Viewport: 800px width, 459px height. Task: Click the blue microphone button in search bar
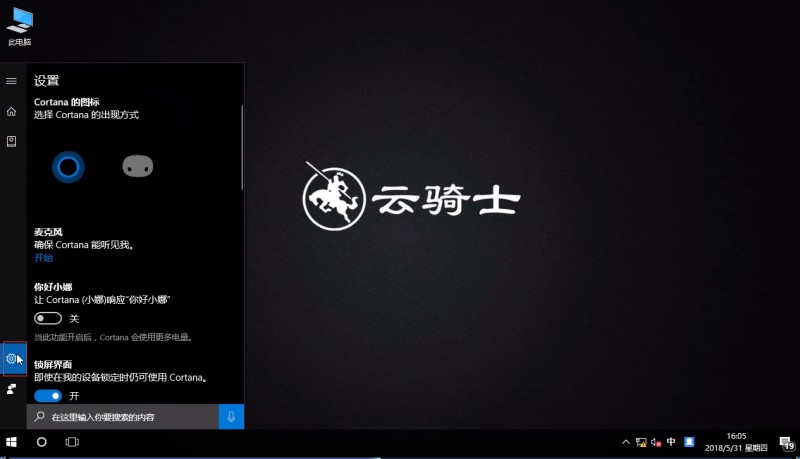click(231, 417)
